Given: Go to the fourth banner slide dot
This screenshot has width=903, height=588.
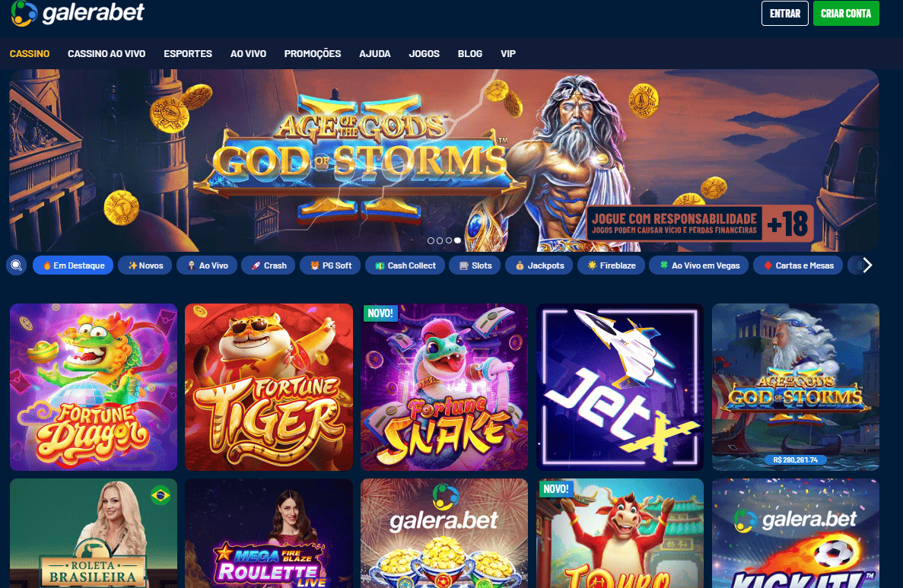Looking at the screenshot, I should pyautogui.click(x=457, y=240).
